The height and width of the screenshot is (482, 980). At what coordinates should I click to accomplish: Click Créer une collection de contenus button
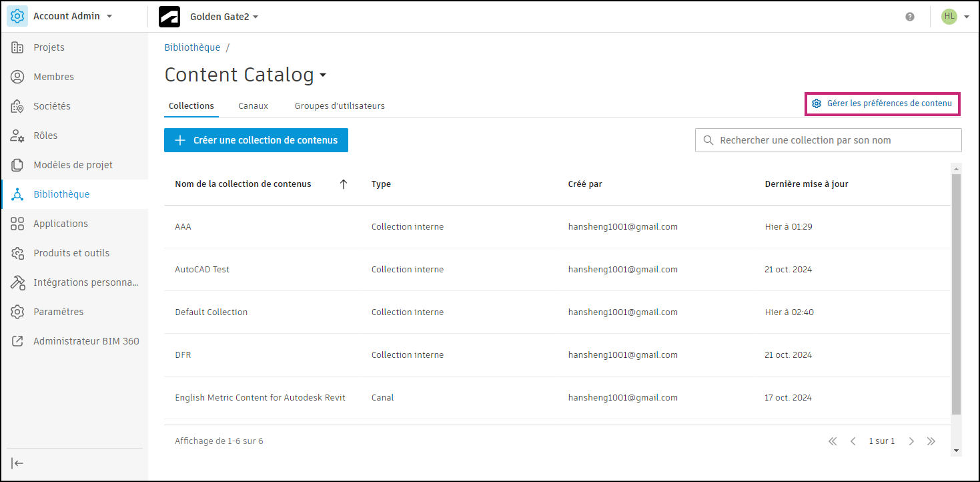click(256, 140)
